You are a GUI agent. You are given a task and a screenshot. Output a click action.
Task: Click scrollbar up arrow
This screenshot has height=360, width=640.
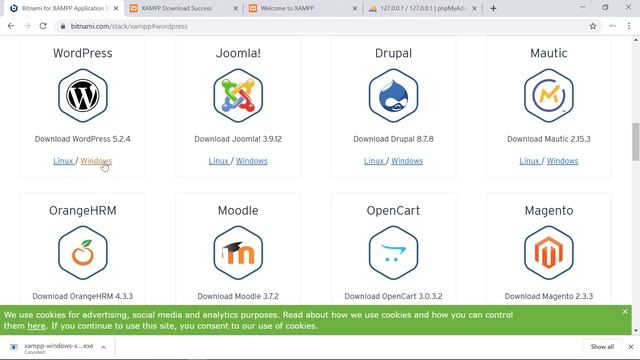pyautogui.click(x=636, y=40)
